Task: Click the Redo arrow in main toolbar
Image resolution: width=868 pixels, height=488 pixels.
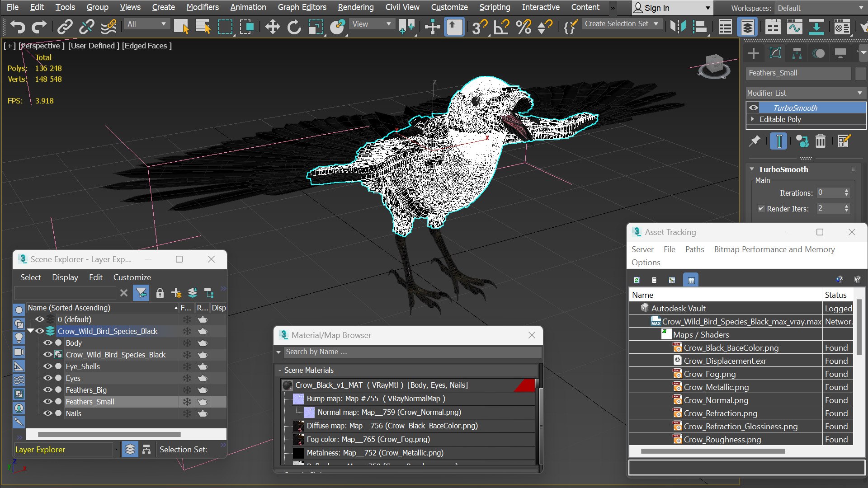Action: [39, 27]
